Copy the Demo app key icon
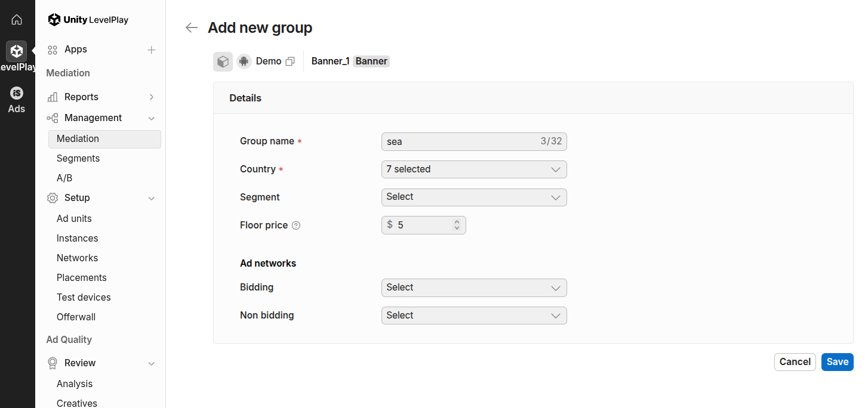This screenshot has width=868, height=408. coord(291,61)
